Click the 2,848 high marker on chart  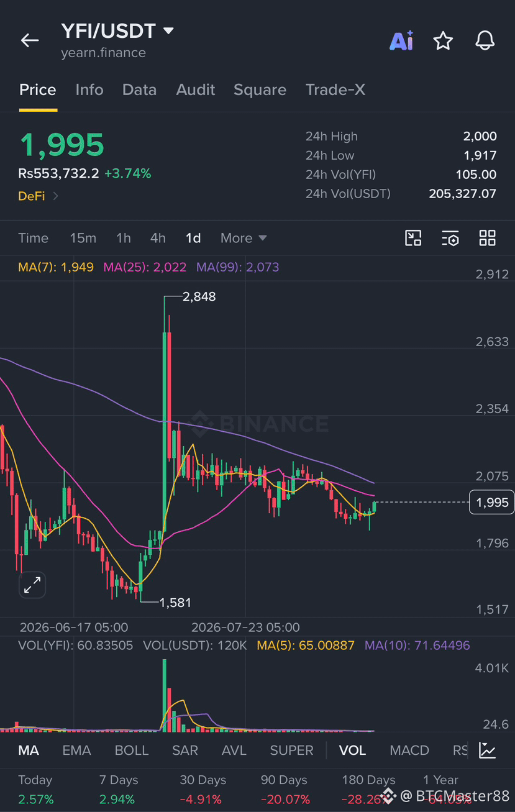coord(199,297)
